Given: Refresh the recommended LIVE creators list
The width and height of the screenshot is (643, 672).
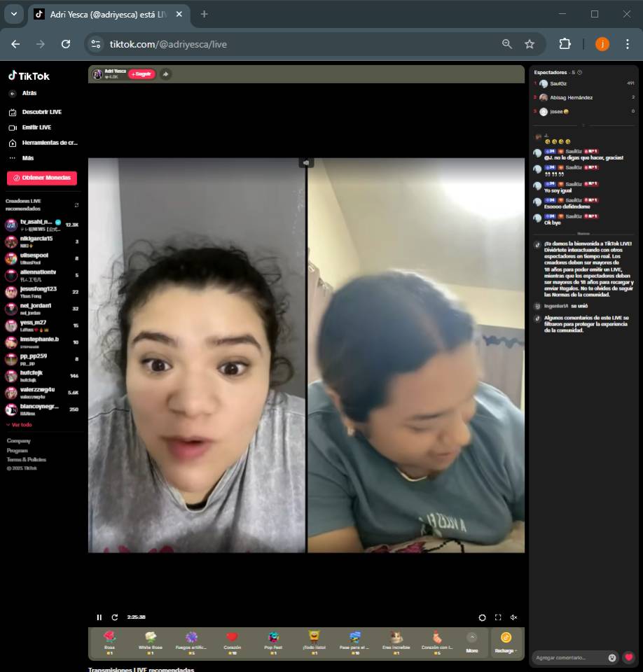Looking at the screenshot, I should pyautogui.click(x=76, y=205).
